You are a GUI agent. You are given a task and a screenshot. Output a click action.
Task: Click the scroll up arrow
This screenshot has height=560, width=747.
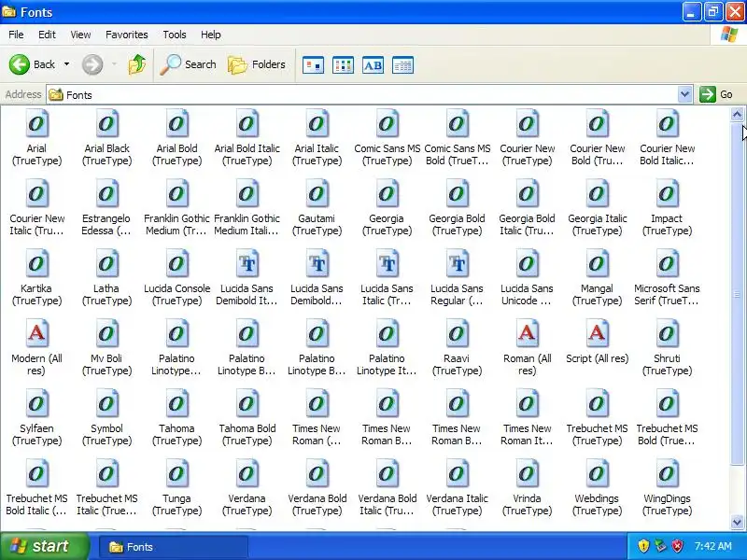737,114
